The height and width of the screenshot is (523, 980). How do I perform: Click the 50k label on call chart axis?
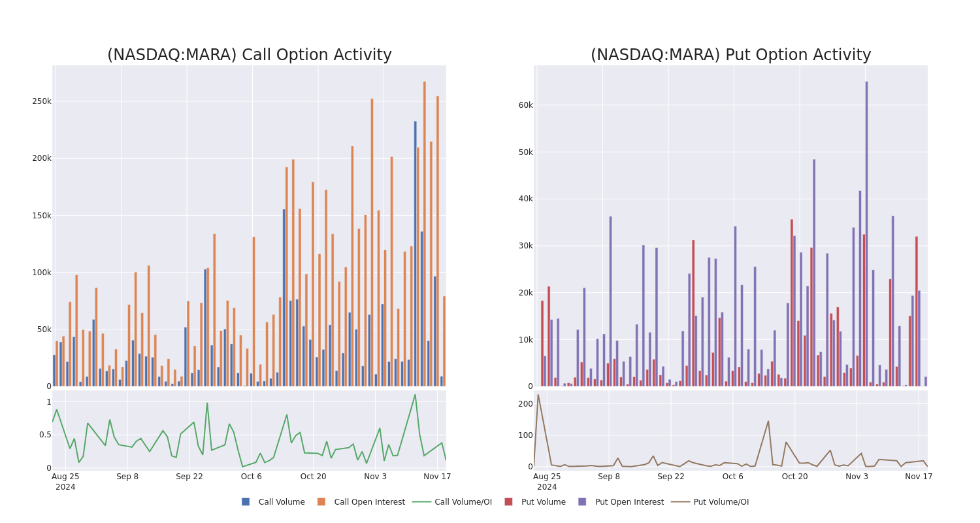(44, 329)
